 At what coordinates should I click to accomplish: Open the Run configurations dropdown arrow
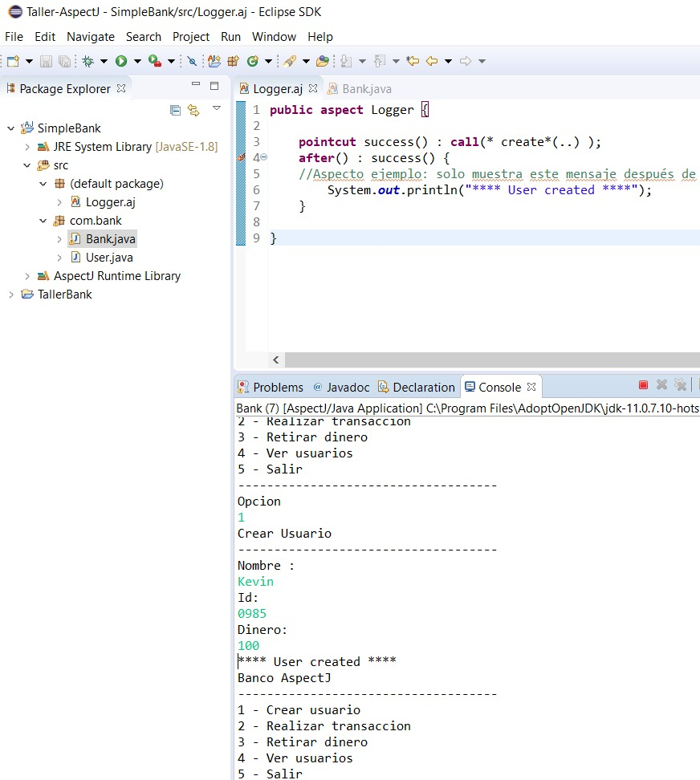coord(138,61)
